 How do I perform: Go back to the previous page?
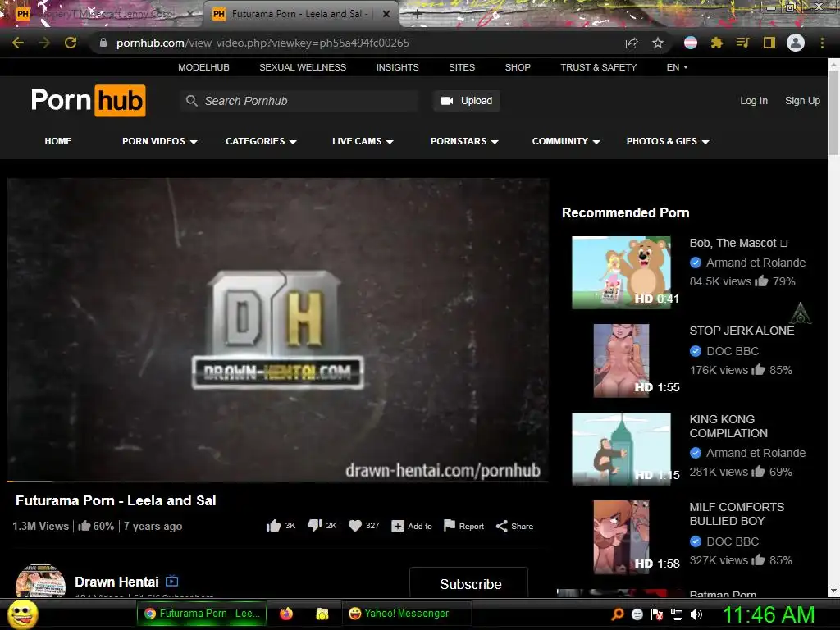coord(18,43)
